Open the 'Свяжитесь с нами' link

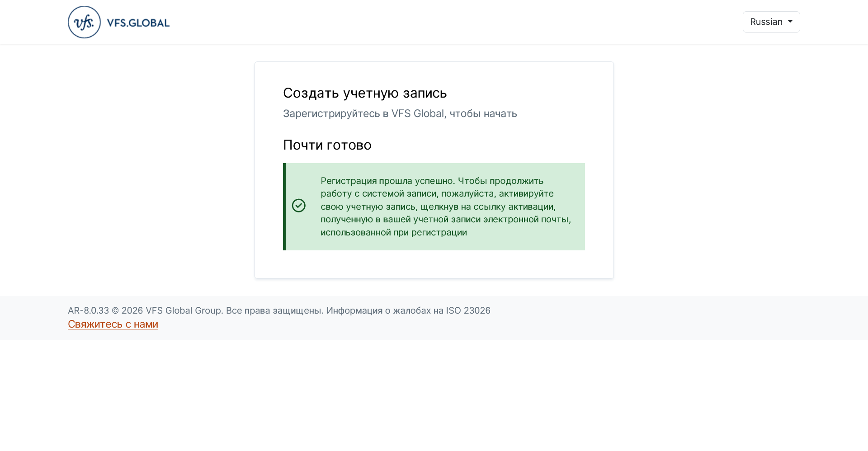click(x=113, y=324)
